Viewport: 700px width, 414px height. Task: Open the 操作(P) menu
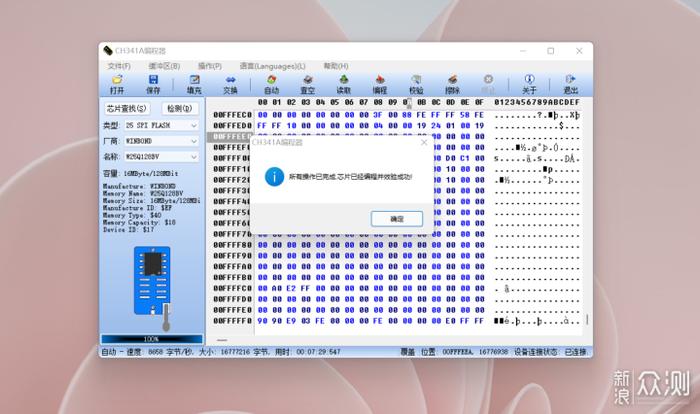click(210, 66)
